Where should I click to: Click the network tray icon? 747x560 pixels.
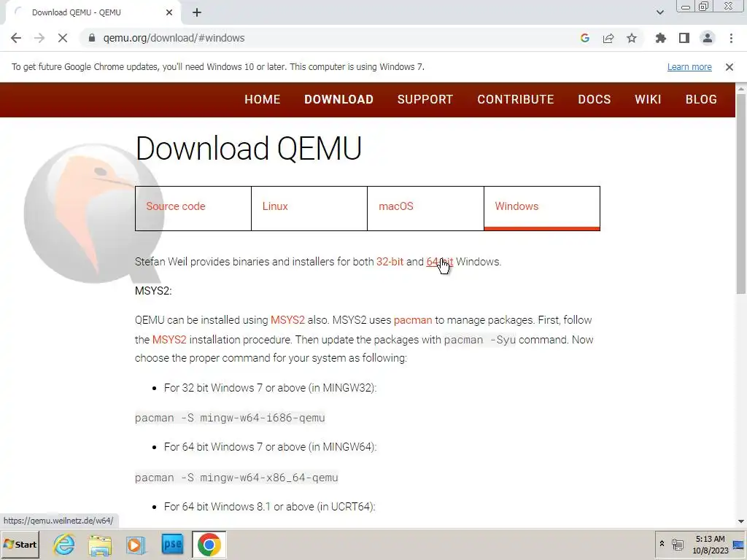(x=678, y=544)
